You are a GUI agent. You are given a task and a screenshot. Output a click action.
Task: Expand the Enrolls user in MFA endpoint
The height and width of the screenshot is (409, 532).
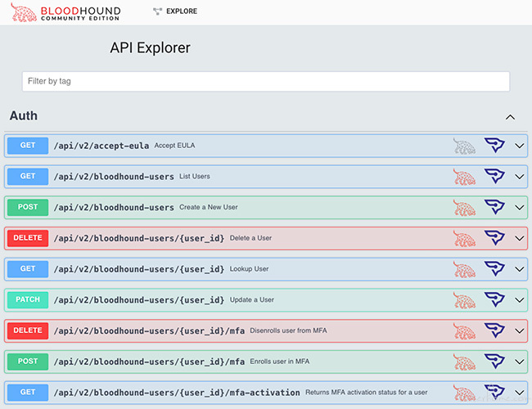[x=520, y=362]
